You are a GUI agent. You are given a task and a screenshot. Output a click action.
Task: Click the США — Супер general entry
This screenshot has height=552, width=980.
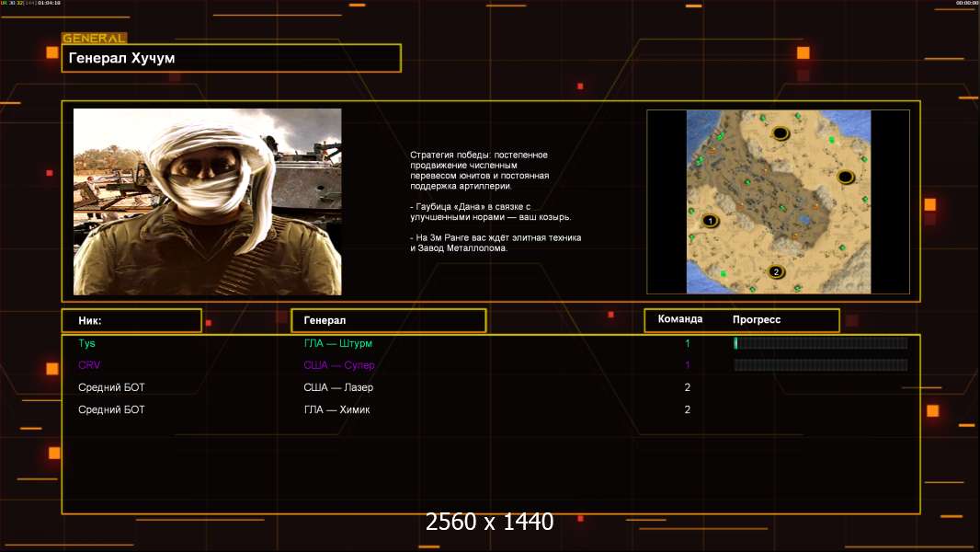pyautogui.click(x=339, y=365)
